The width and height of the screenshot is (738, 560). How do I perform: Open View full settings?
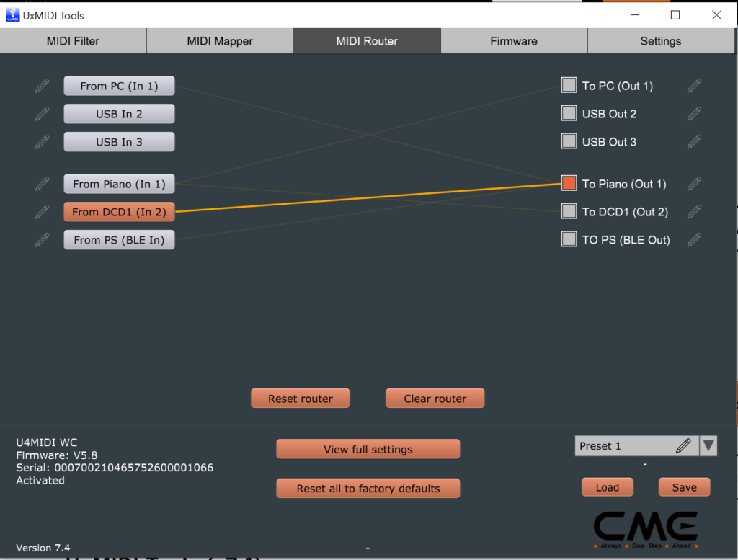pyautogui.click(x=368, y=448)
